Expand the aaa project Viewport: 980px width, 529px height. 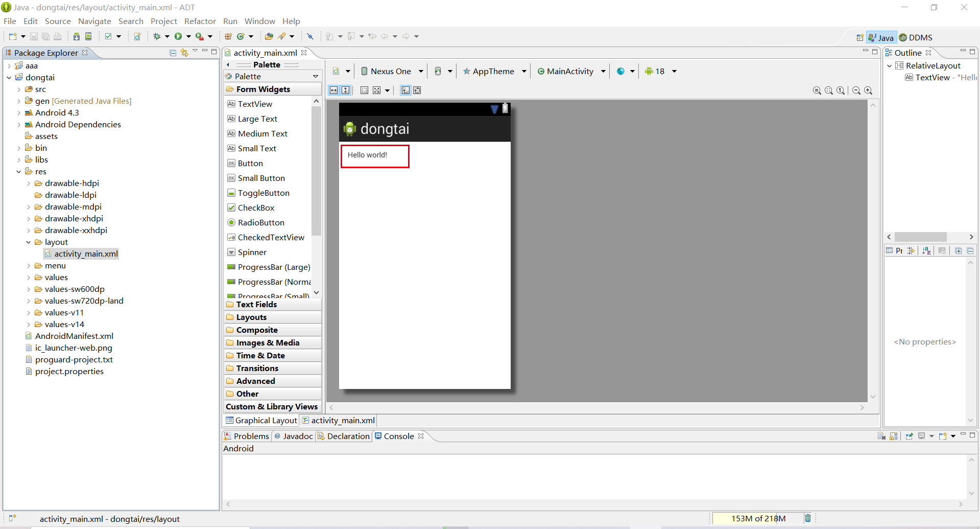pos(9,66)
